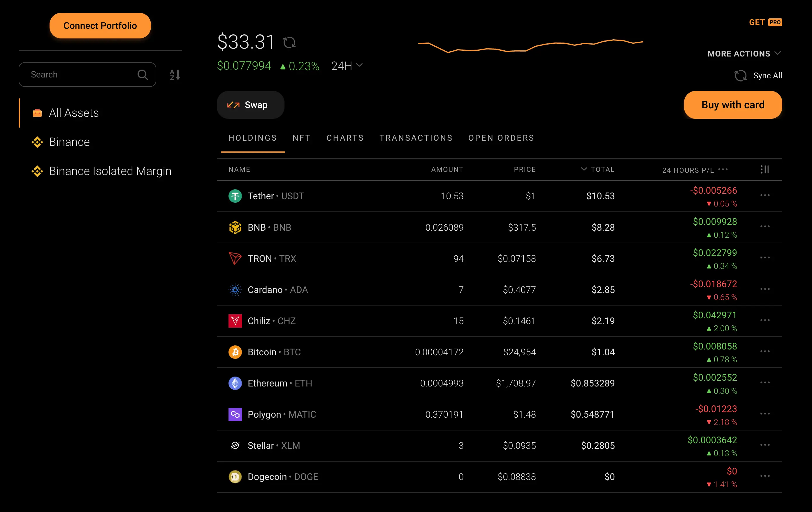Click the magnifying glass search icon

(143, 75)
